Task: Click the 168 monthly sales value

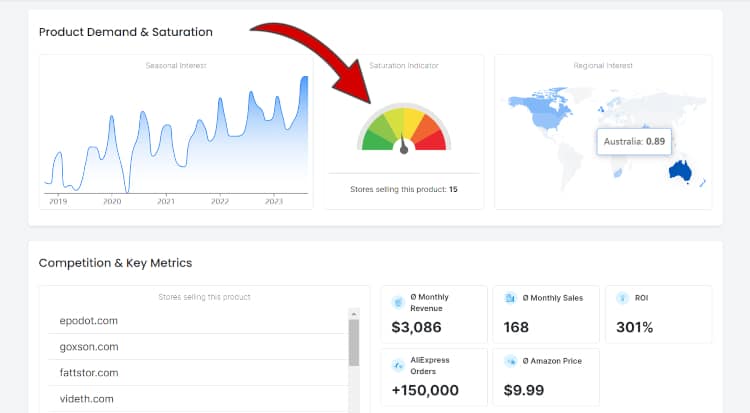Action: coord(516,327)
